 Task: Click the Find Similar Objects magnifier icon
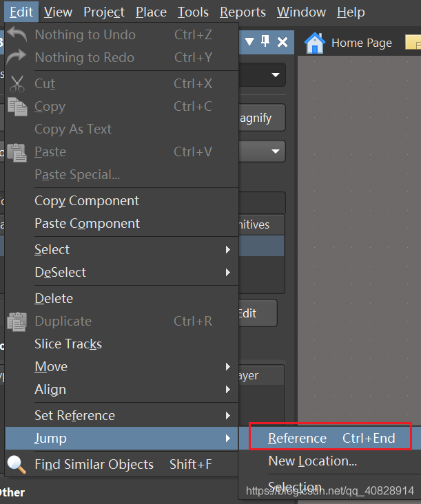[17, 465]
